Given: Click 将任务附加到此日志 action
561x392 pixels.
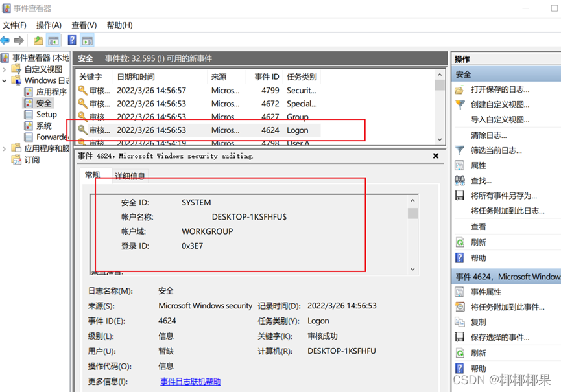Looking at the screenshot, I should point(507,211).
